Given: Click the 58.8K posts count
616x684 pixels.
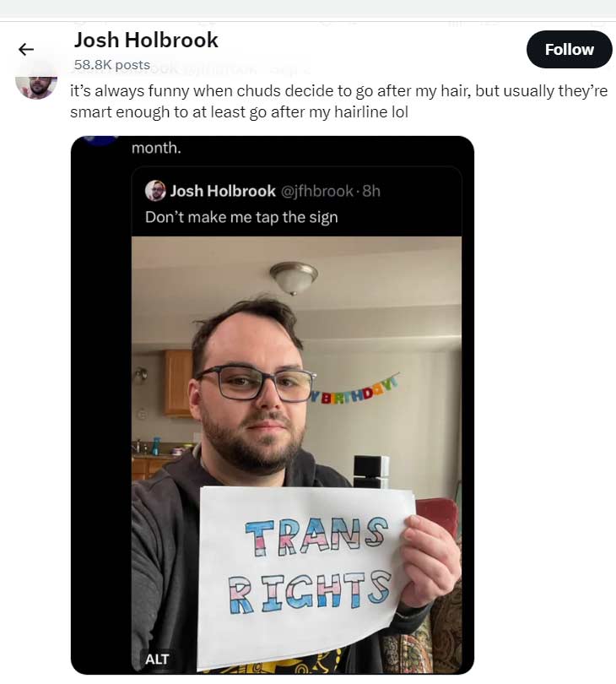Looking at the screenshot, I should click(112, 64).
